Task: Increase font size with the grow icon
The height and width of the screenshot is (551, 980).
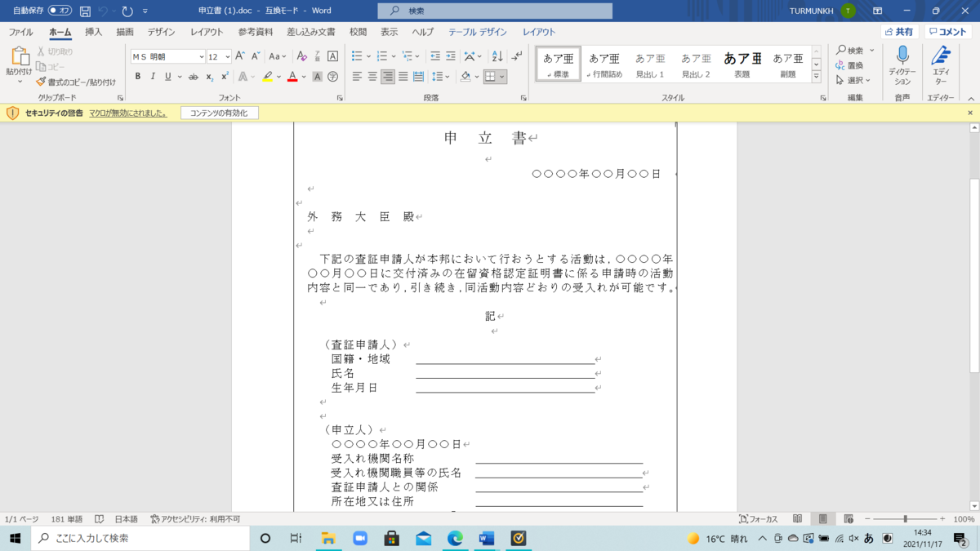Action: point(239,56)
